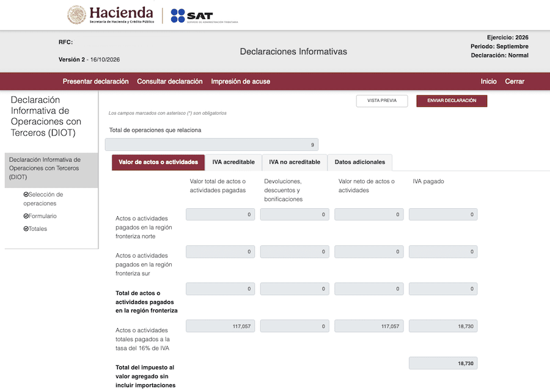Open the Impresión de acuse menu
The height and width of the screenshot is (392, 550).
point(241,81)
